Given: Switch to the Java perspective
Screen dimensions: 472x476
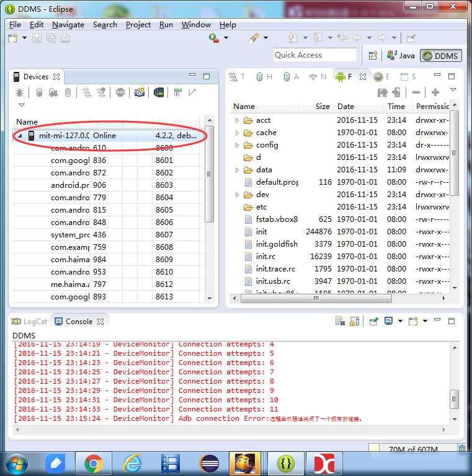Looking at the screenshot, I should point(401,56).
